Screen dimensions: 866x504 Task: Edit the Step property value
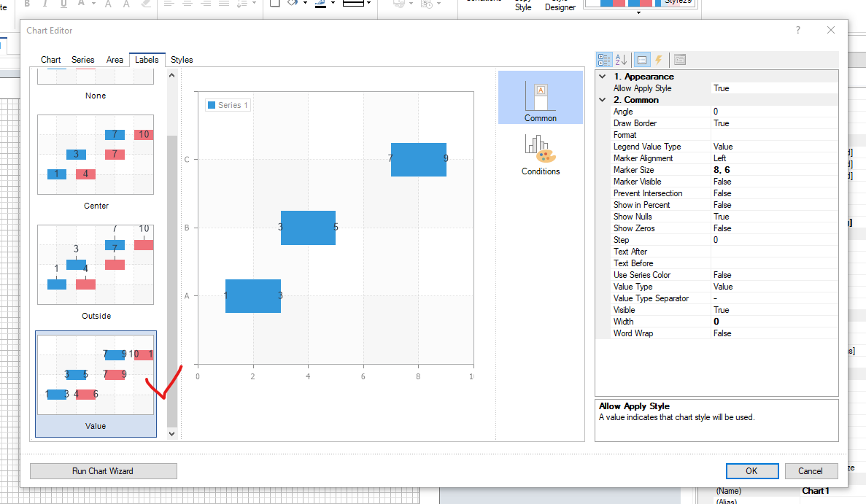click(774, 240)
